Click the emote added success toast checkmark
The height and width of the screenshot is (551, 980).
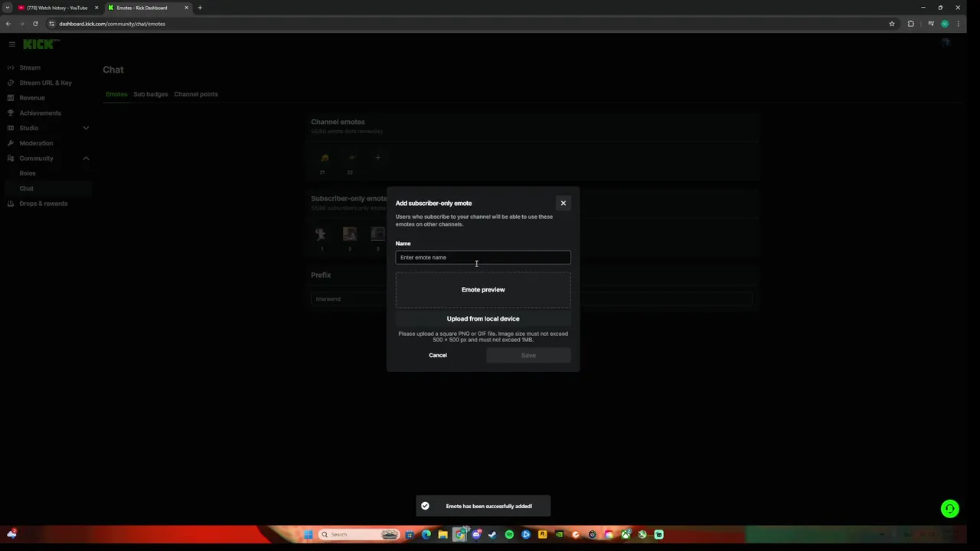tap(425, 506)
